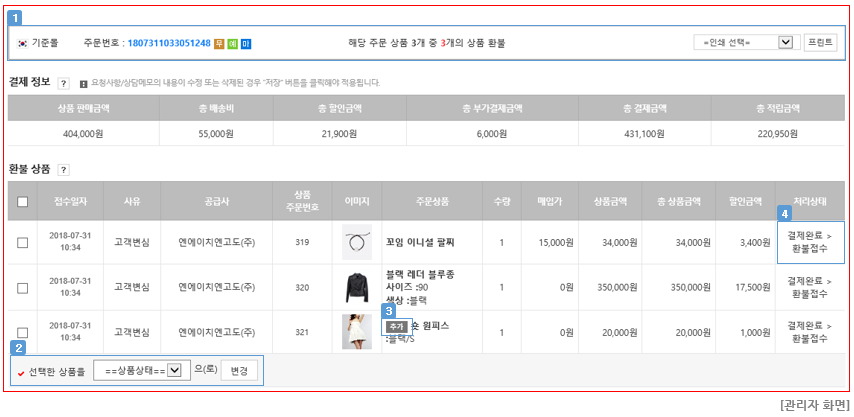Click the 2018-07-31 10:34 date in row 321
This screenshot has height=417, width=854.
pyautogui.click(x=70, y=332)
